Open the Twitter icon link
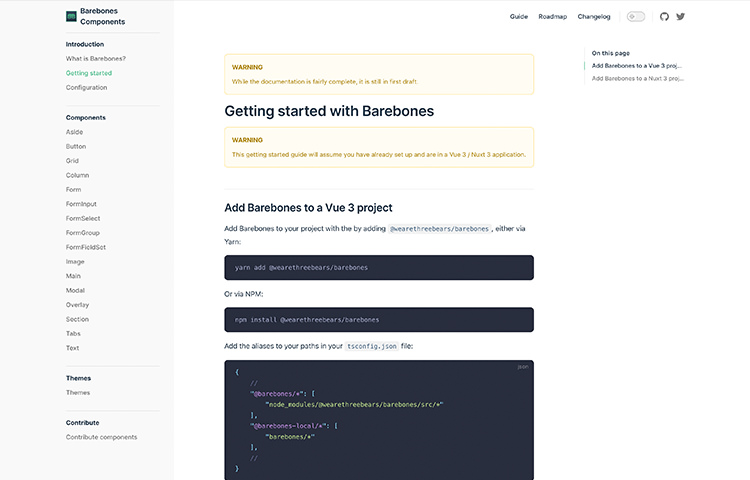Screen dimensions: 750x480 [x=680, y=17]
